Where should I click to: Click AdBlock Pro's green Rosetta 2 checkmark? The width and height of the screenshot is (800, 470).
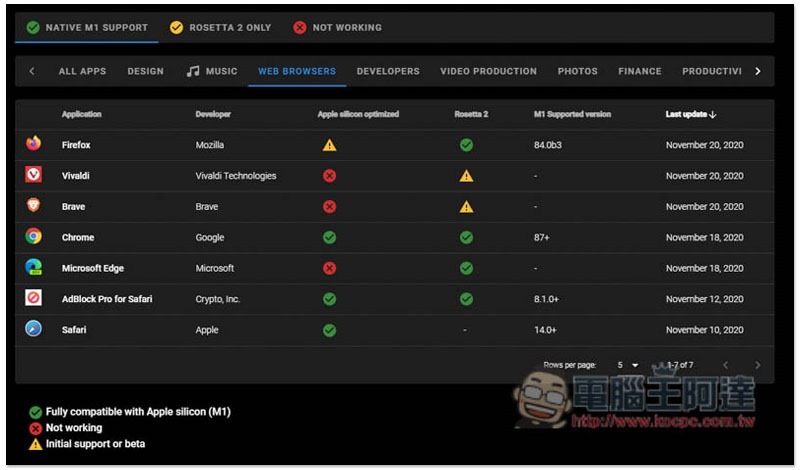point(466,299)
